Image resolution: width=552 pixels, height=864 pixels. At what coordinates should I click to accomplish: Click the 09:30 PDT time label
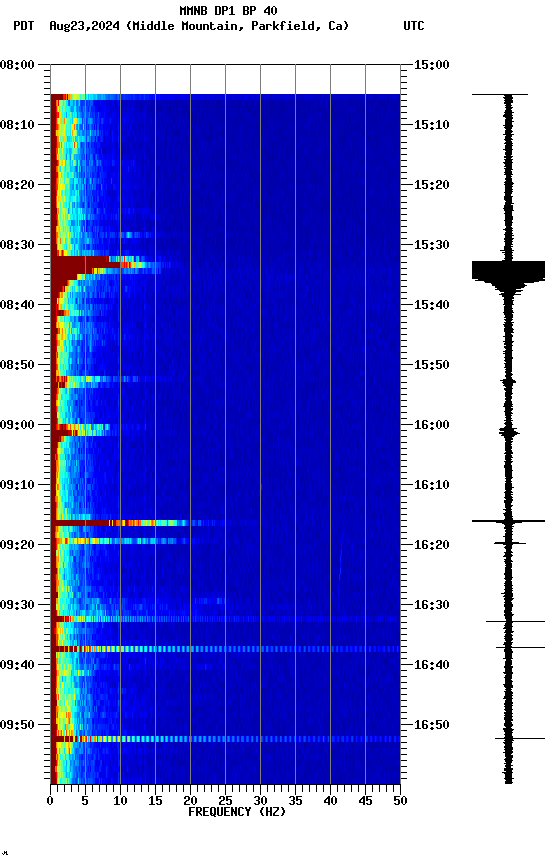(x=17, y=606)
